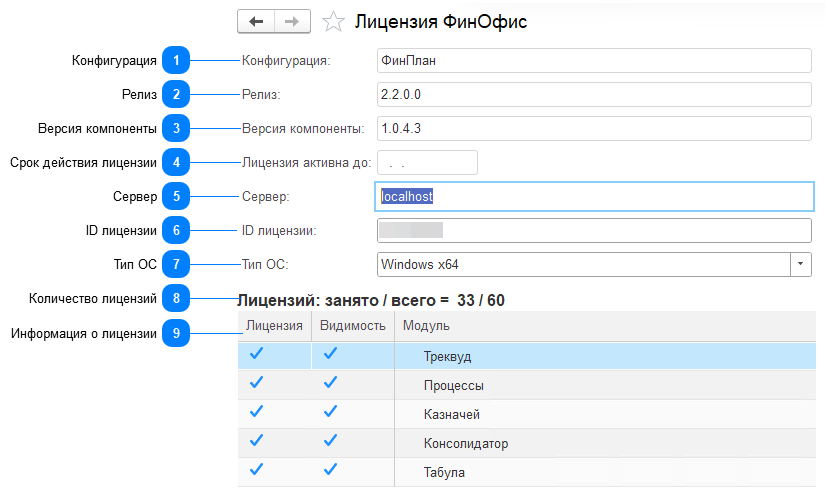The width and height of the screenshot is (828, 502).
Task: Toggle Лицензия checkmark for Процессы
Action: pyautogui.click(x=257, y=382)
